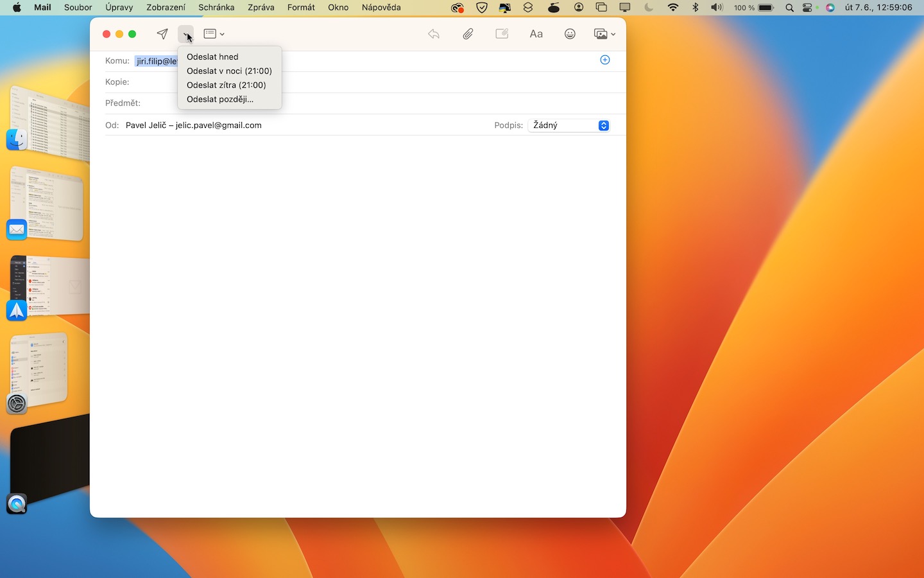Viewport: 924px width, 578px height.
Task: Zoom the compose window with green button
Action: tap(132, 34)
